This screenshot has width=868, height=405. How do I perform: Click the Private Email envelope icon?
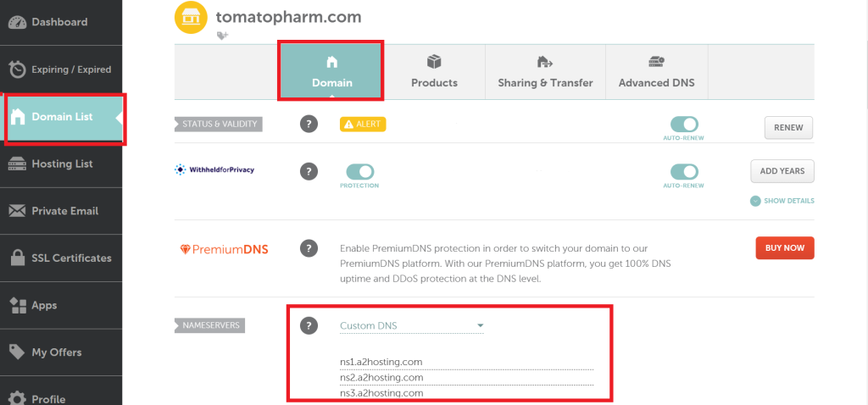(17, 211)
